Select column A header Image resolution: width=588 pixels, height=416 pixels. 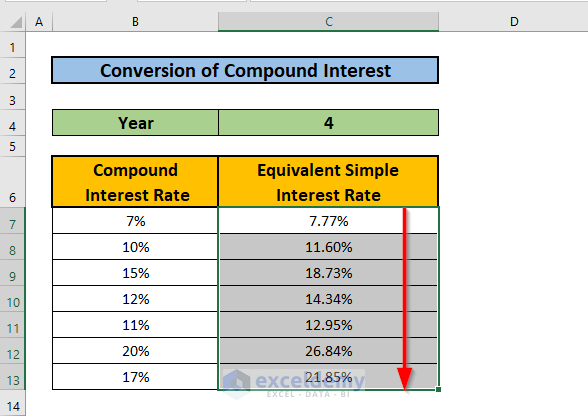(39, 22)
